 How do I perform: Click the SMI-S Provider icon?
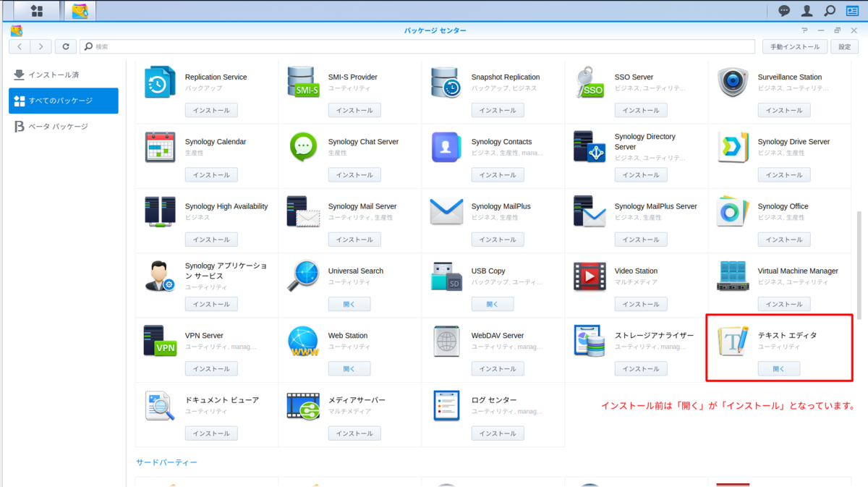[303, 82]
